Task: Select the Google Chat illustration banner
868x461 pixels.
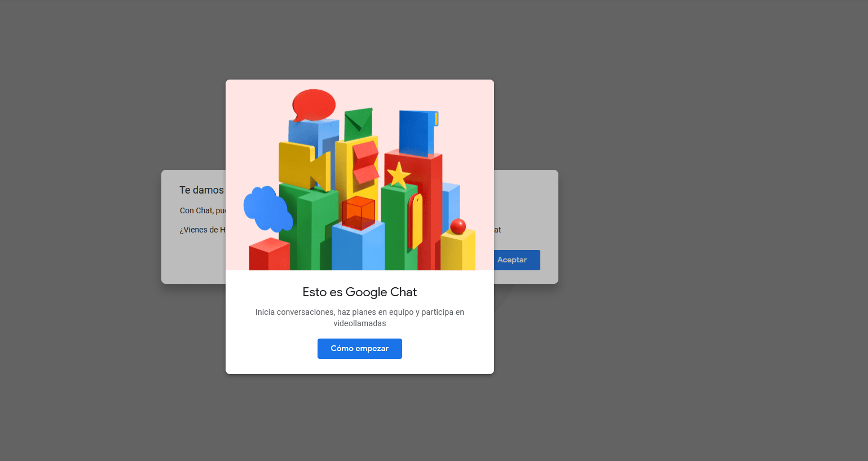Action: coord(359,175)
